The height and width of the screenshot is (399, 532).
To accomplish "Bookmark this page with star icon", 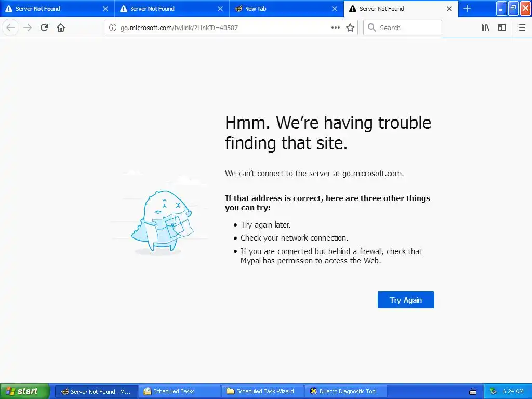I will click(350, 28).
